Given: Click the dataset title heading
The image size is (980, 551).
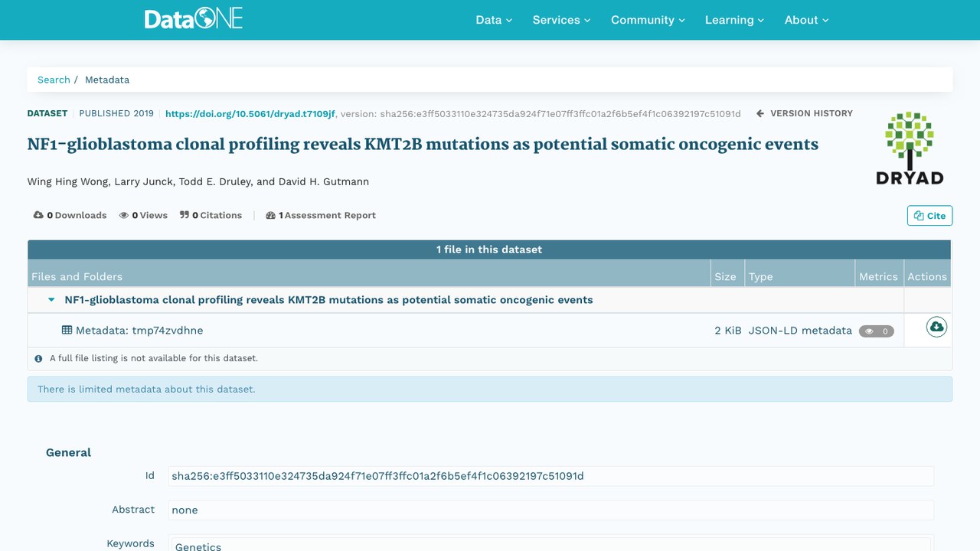Looking at the screenshot, I should point(423,145).
